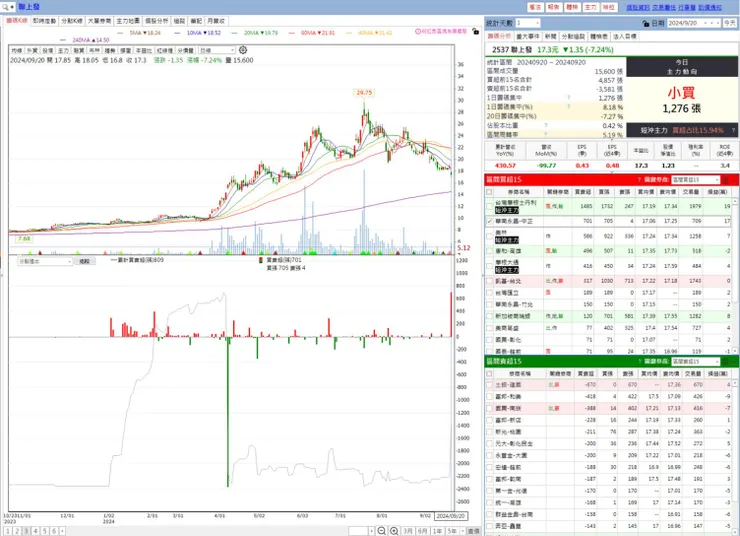Click the zoom-out magnifier below the chart
This screenshot has width=740, height=536.
(382, 531)
